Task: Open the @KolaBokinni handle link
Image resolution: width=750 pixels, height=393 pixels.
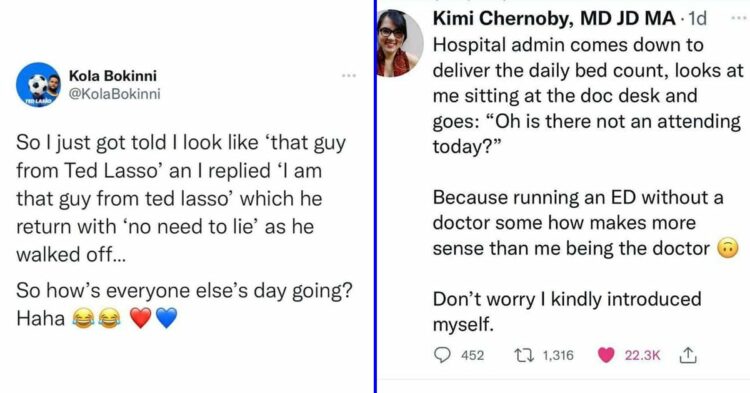Action: (114, 94)
